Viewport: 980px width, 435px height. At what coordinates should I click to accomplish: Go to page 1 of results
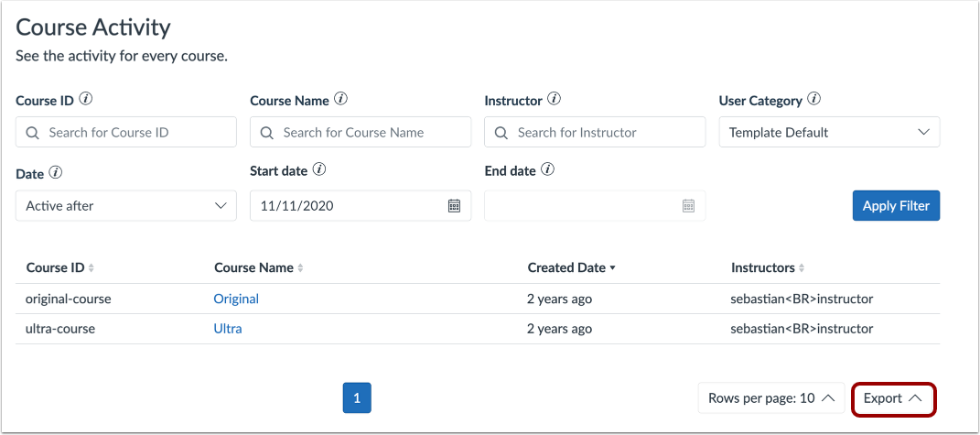[357, 398]
